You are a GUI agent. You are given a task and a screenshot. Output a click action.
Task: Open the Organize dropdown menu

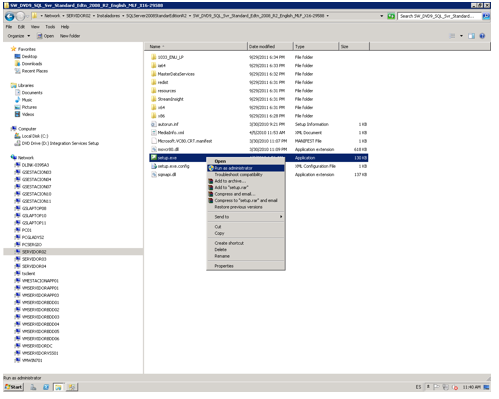[19, 36]
